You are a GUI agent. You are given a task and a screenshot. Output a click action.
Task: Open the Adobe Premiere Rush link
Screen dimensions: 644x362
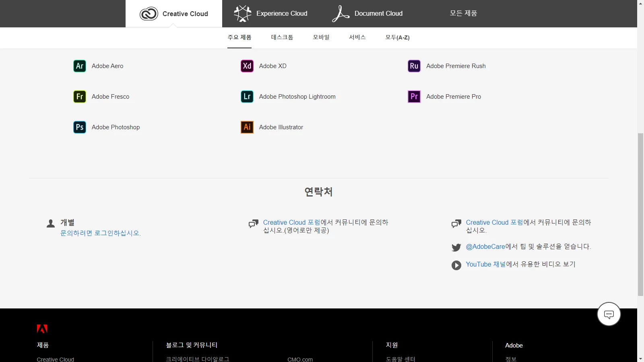click(456, 66)
